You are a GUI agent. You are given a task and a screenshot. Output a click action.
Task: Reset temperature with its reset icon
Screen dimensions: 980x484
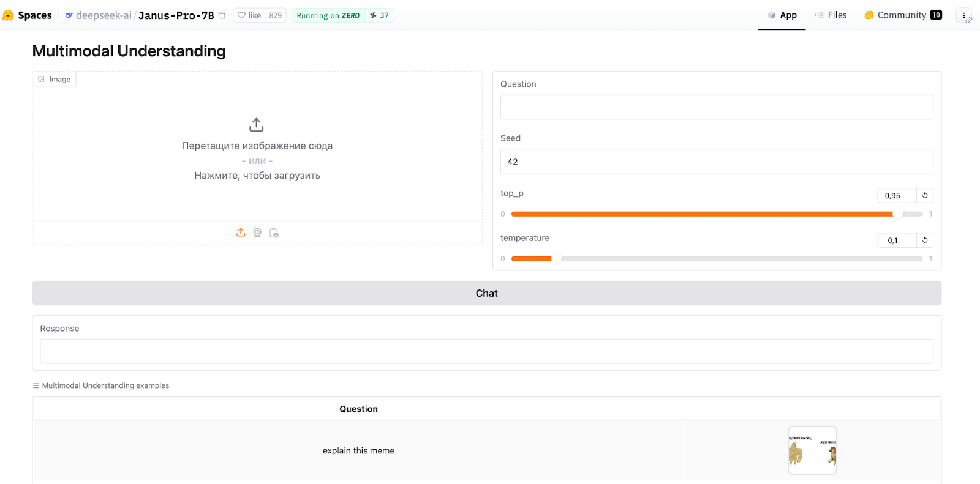coord(925,240)
